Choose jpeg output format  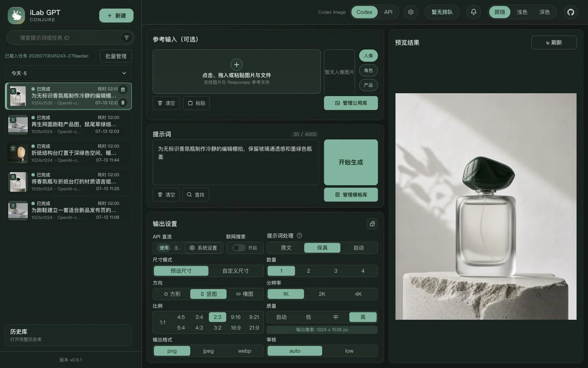208,351
